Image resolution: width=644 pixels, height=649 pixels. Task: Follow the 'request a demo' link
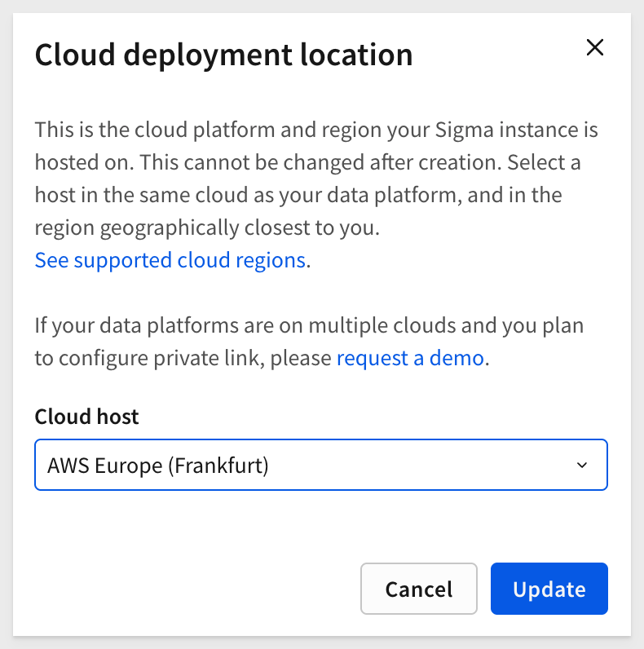[410, 358]
